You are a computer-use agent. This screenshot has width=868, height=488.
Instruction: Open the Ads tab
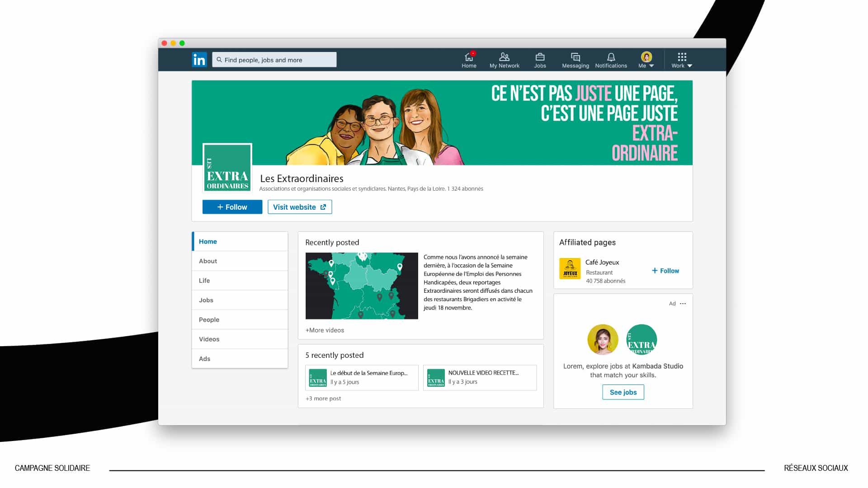pyautogui.click(x=240, y=359)
